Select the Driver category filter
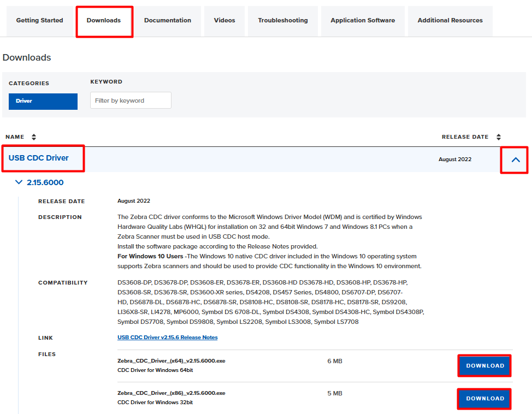The image size is (532, 414). tap(43, 101)
